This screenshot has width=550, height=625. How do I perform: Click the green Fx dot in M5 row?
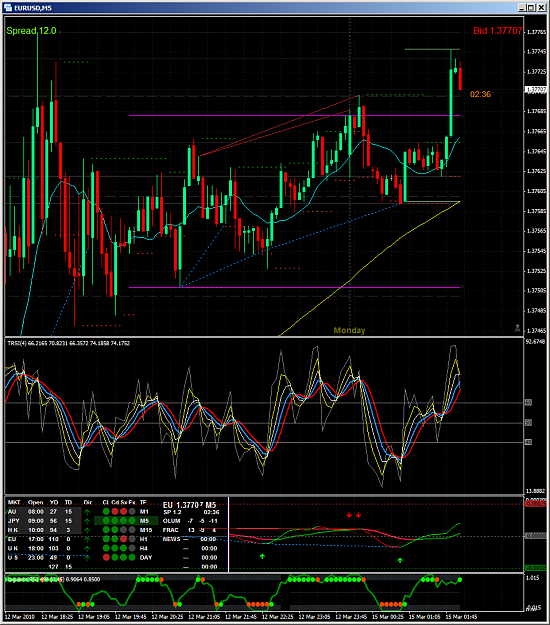[x=132, y=521]
